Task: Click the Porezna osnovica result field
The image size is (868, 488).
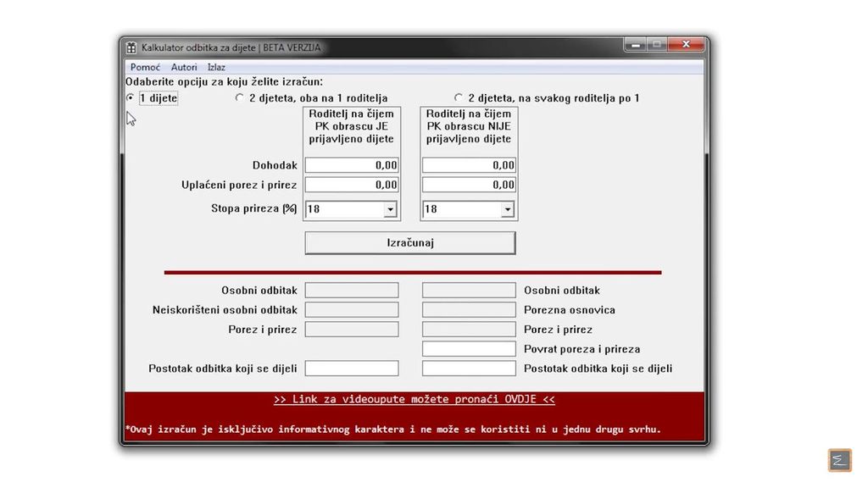Action: [x=468, y=309]
